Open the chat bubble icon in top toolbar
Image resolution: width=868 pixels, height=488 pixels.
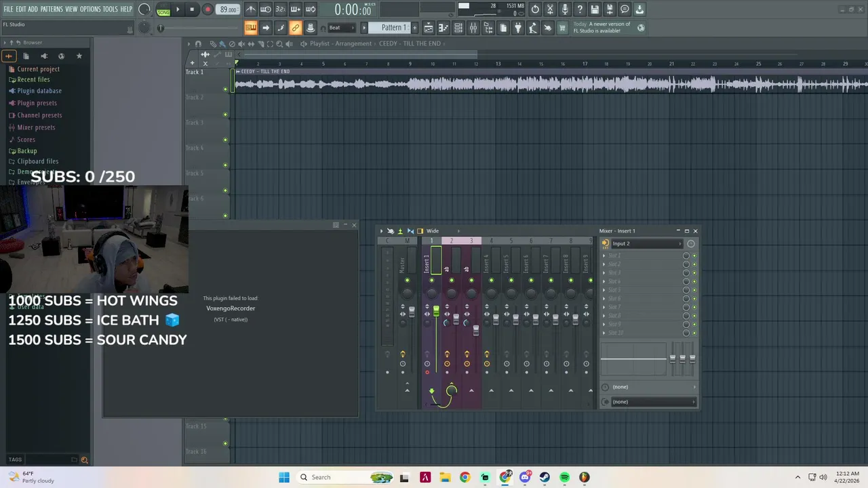click(625, 9)
